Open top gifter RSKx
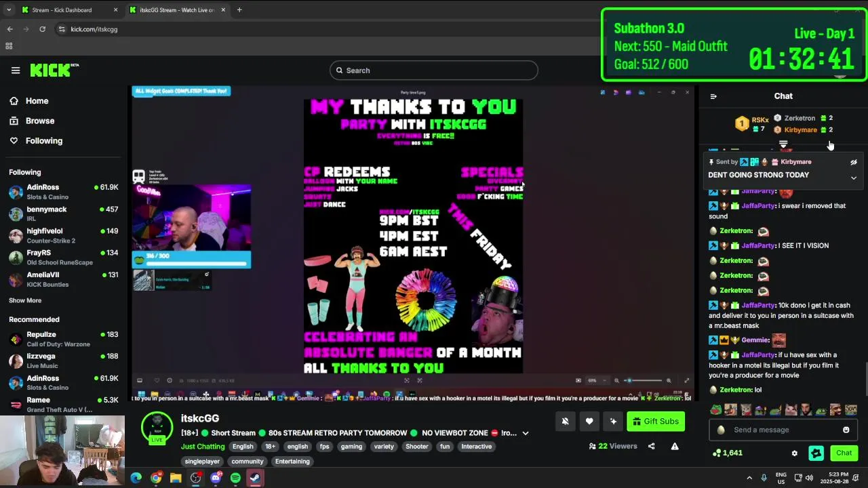Image resolution: width=868 pixels, height=488 pixels. 751,123
